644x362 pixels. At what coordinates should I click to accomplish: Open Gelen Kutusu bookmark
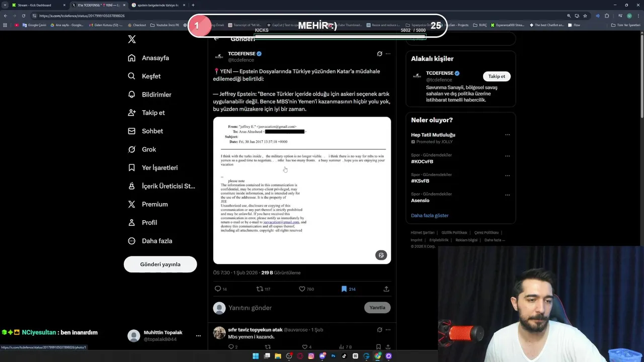coord(105,25)
